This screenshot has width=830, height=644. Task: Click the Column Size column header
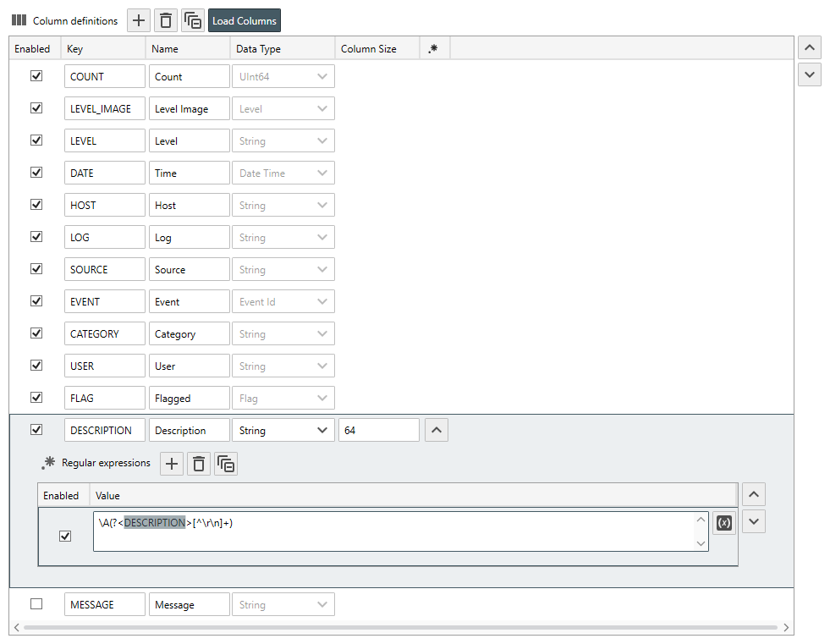[377, 49]
